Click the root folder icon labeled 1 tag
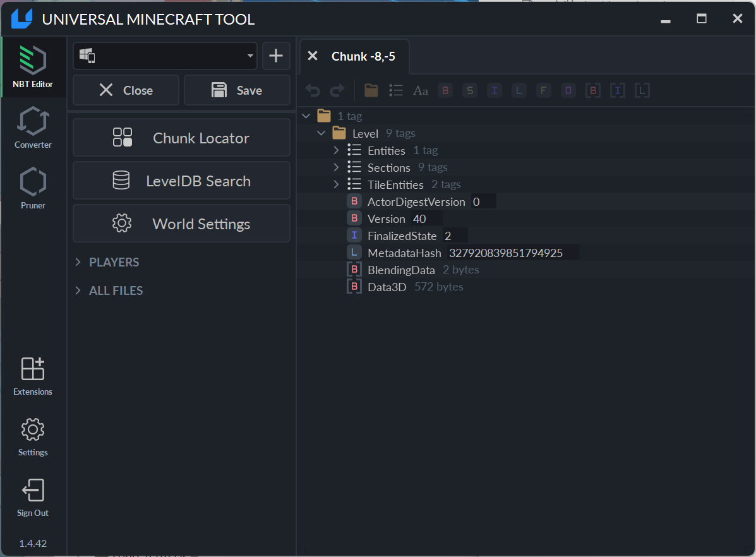Image resolution: width=756 pixels, height=557 pixels. tap(324, 116)
